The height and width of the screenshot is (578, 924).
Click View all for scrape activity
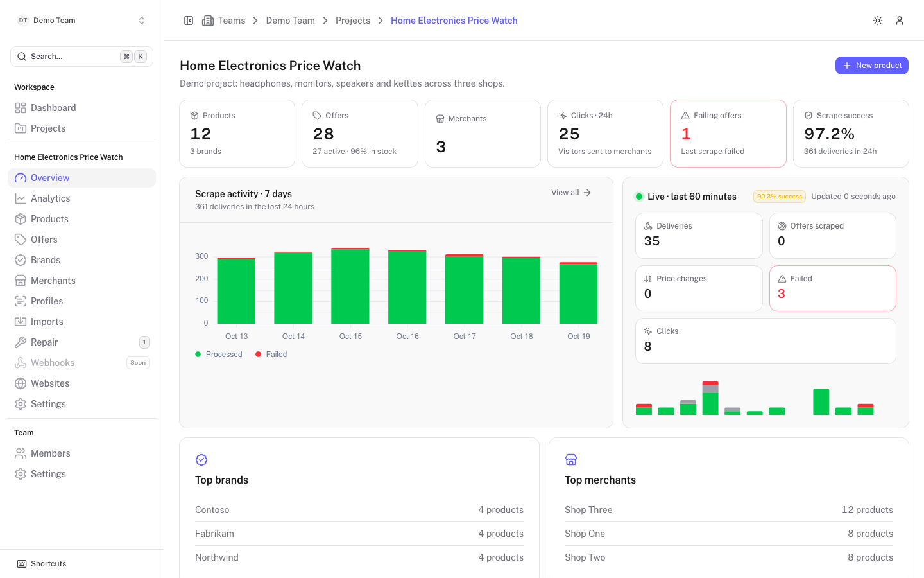click(571, 193)
